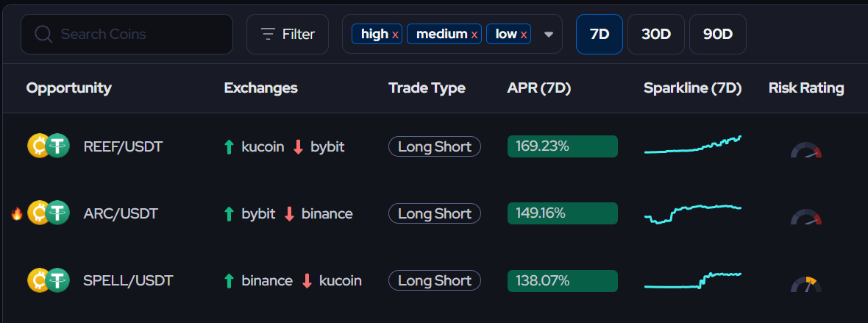Select the 7D timeframe
The image size is (868, 323).
(x=600, y=35)
